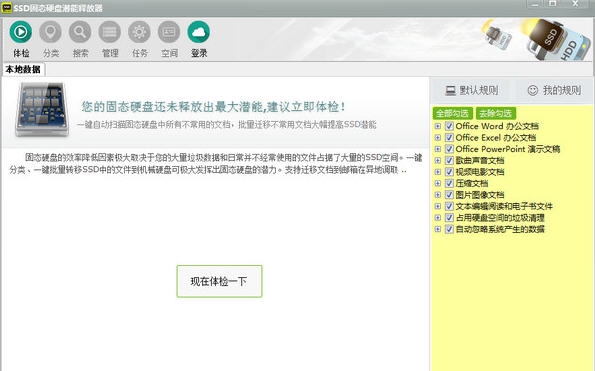Toggle the 压缩文档 checkbox
This screenshot has height=371, width=595.
click(449, 183)
